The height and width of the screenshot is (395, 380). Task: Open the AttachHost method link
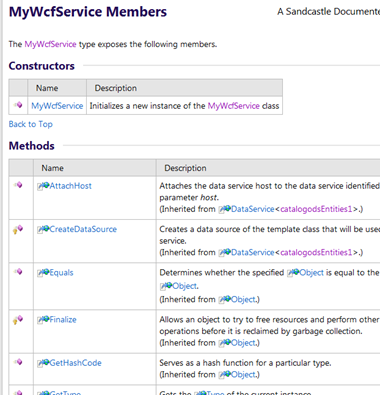70,186
